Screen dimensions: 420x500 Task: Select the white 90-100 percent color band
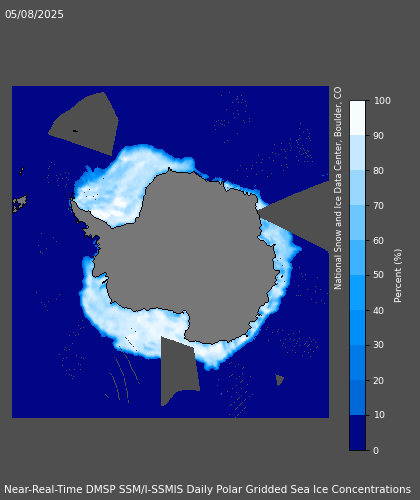coord(357,118)
